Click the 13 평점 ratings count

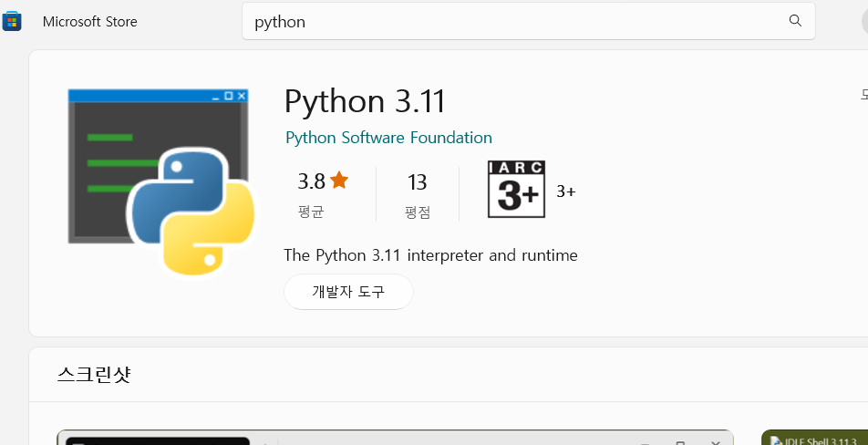(418, 195)
